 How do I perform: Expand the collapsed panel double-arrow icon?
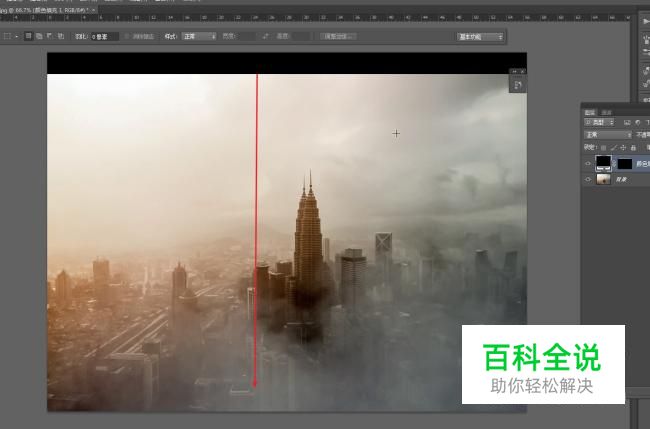point(514,71)
